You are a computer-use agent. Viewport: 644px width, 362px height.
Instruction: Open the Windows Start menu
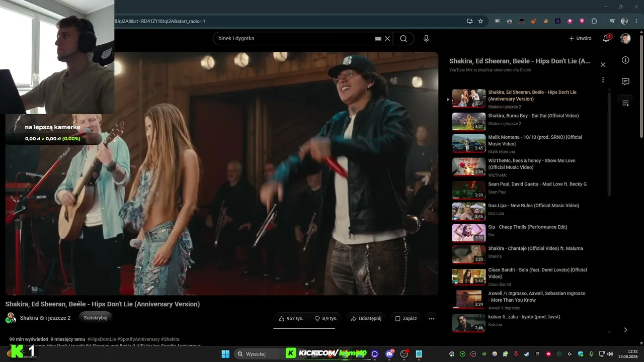click(225, 354)
